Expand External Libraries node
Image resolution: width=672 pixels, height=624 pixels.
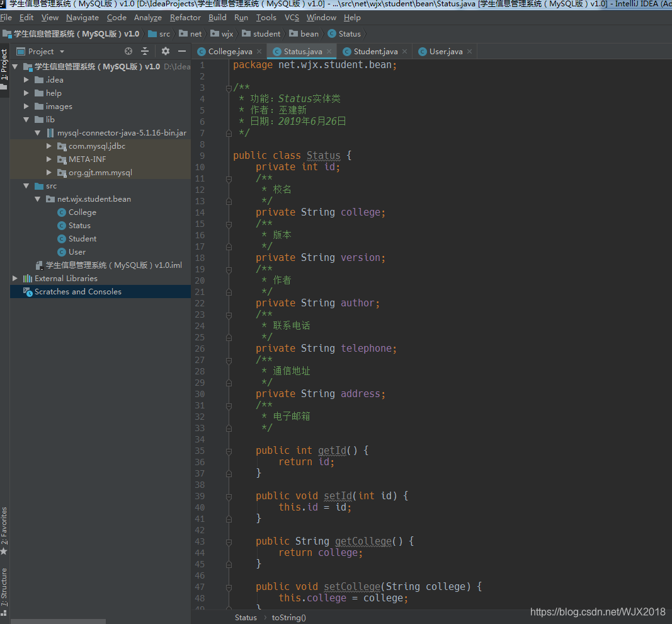coord(15,279)
